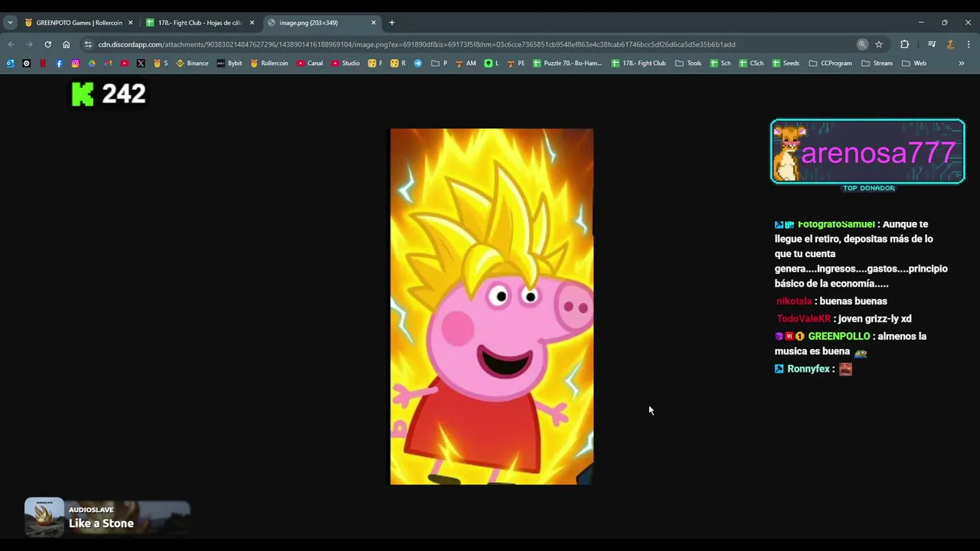Click the Peppa Pig Super Saiyan image

click(x=492, y=306)
